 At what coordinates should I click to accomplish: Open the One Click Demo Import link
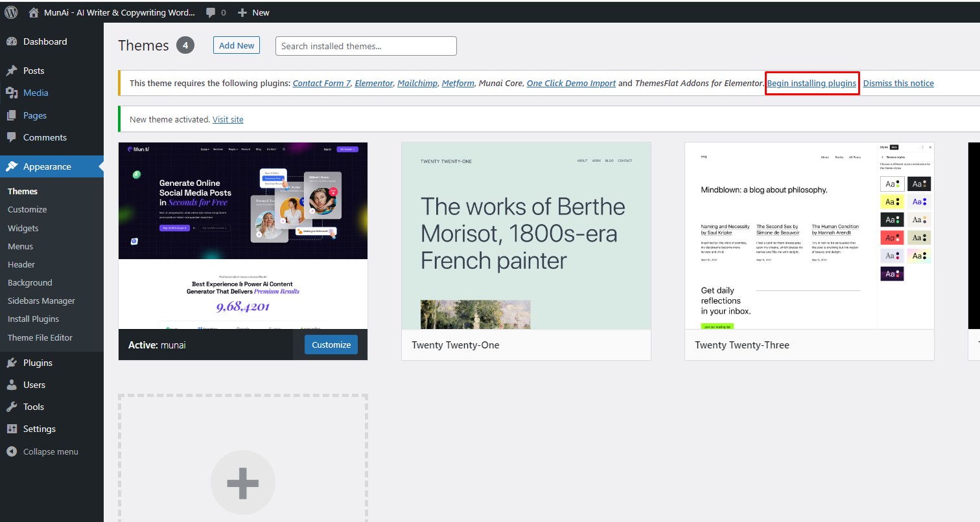[x=571, y=83]
